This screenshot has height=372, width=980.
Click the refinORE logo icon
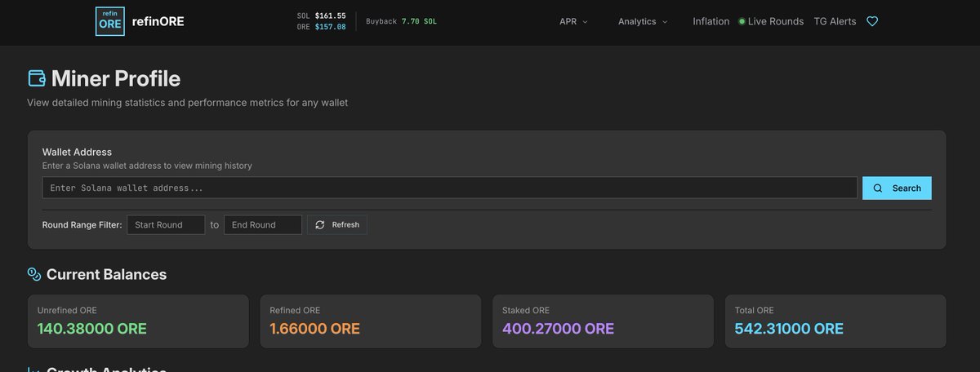[x=110, y=21]
